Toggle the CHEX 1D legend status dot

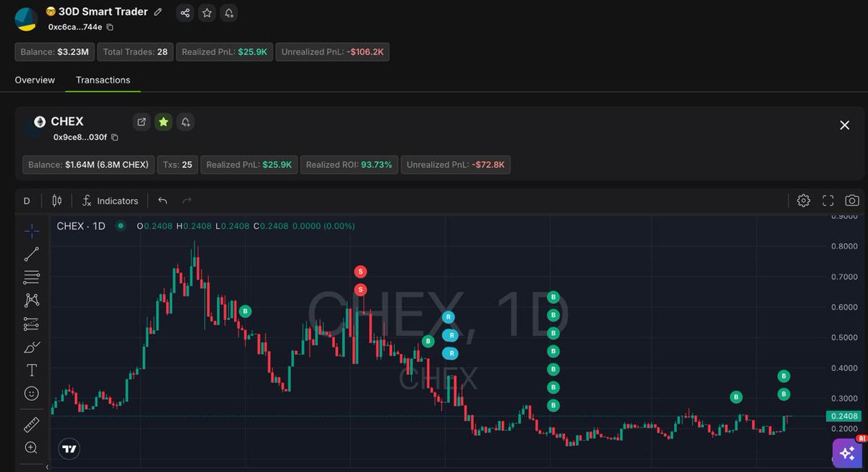(120, 226)
